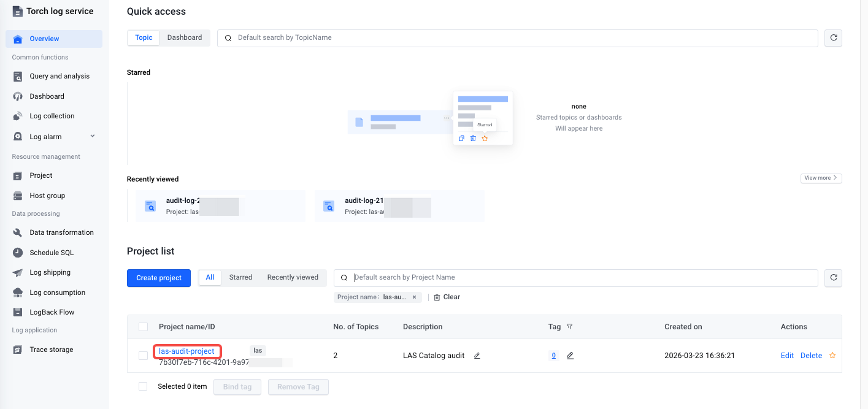Screen dimensions: 868x409
Task: Tick the las-audit-project row checkbox
Action: coord(143,356)
